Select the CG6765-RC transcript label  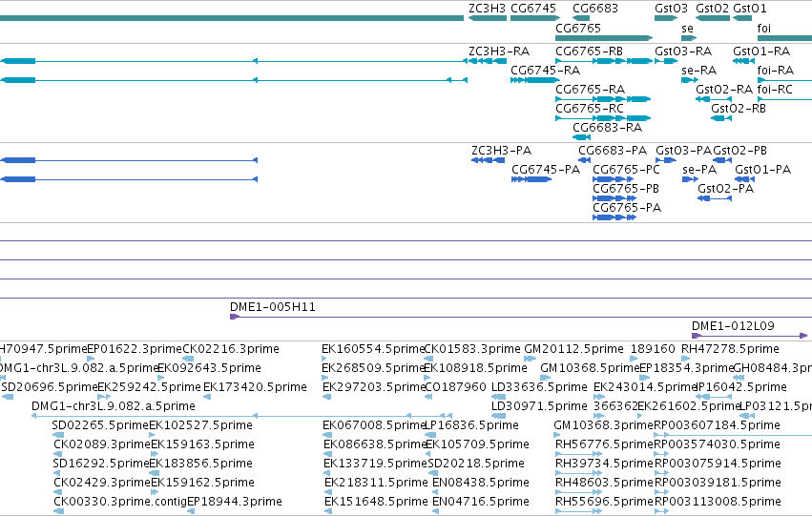click(590, 109)
